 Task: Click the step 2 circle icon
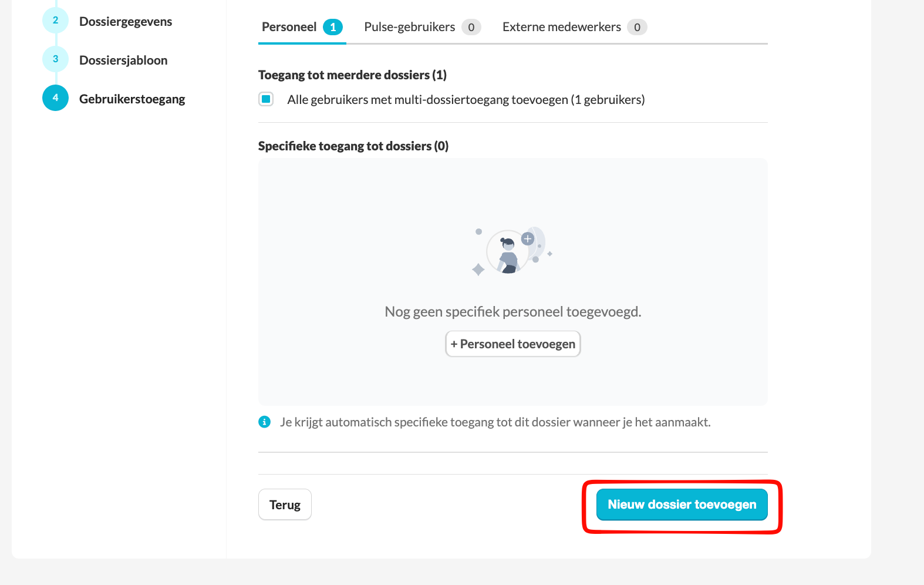56,21
